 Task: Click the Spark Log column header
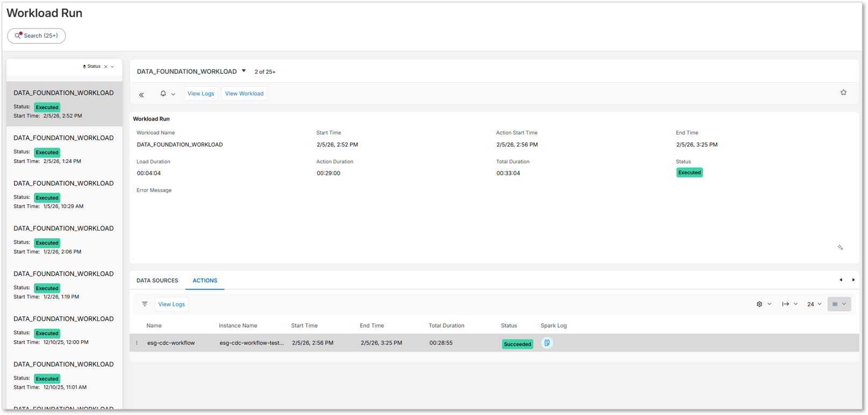click(x=554, y=326)
